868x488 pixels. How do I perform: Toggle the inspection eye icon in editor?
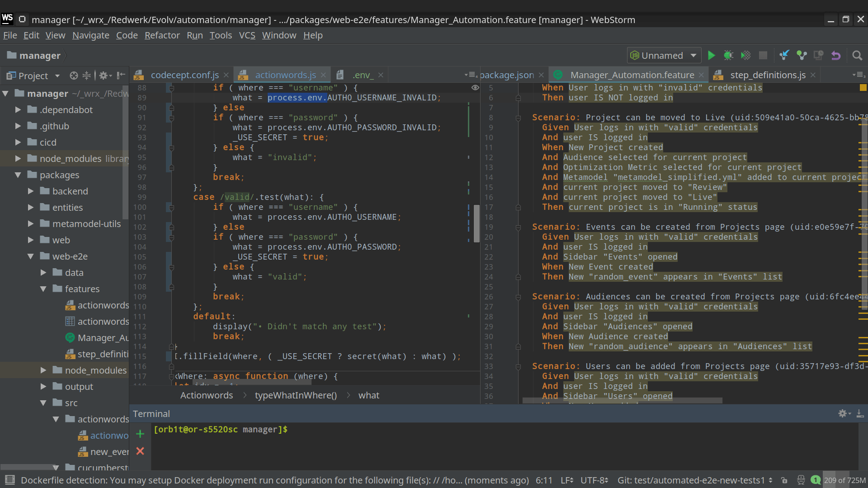475,88
